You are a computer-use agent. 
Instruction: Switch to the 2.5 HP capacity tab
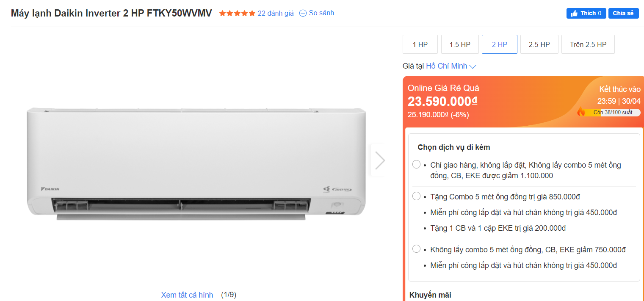(x=539, y=44)
